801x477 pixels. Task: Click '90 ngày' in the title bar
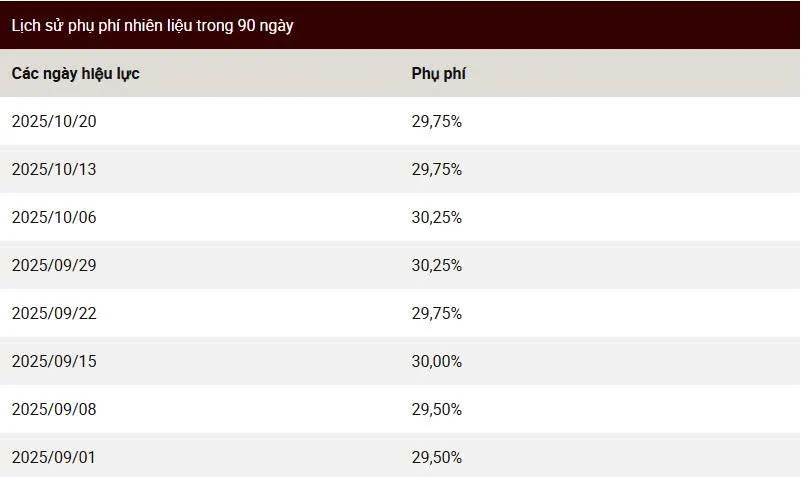coord(265,26)
